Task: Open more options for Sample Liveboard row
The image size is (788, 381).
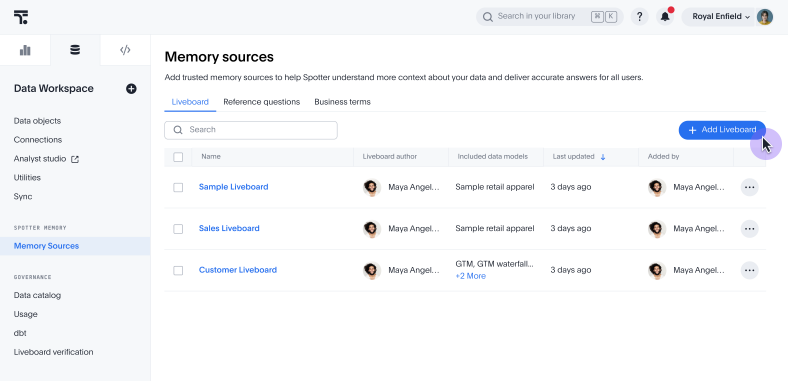Action: pyautogui.click(x=749, y=187)
